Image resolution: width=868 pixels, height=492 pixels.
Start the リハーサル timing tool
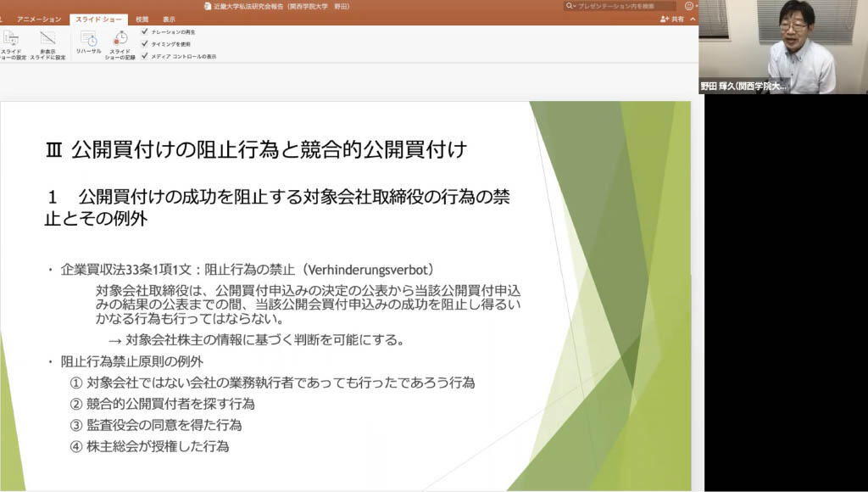pos(88,39)
